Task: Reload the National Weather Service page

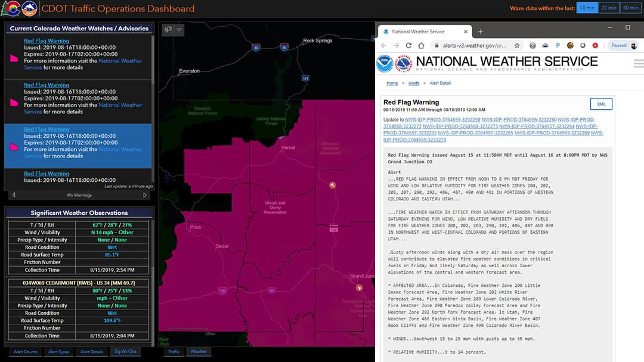Action: (x=408, y=45)
